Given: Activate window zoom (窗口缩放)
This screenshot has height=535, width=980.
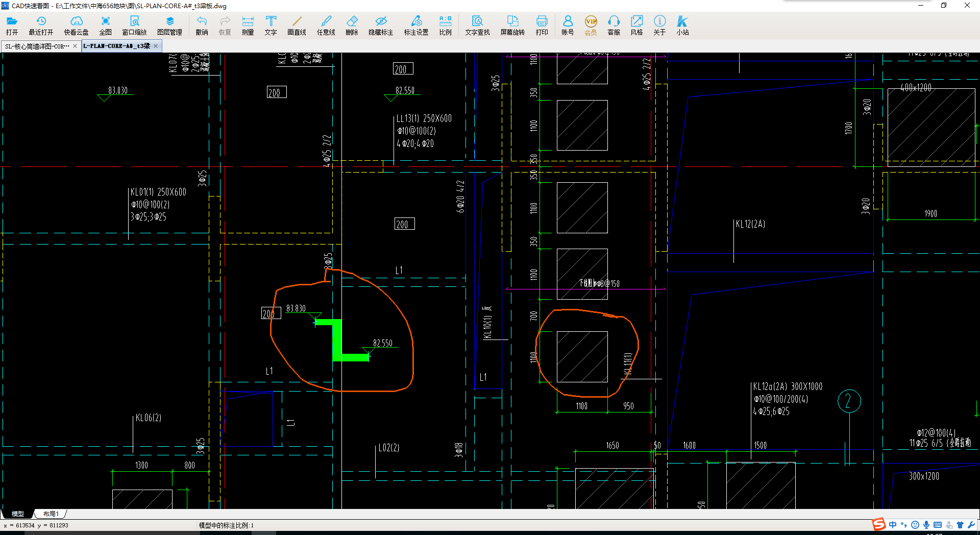Looking at the screenshot, I should point(134,25).
